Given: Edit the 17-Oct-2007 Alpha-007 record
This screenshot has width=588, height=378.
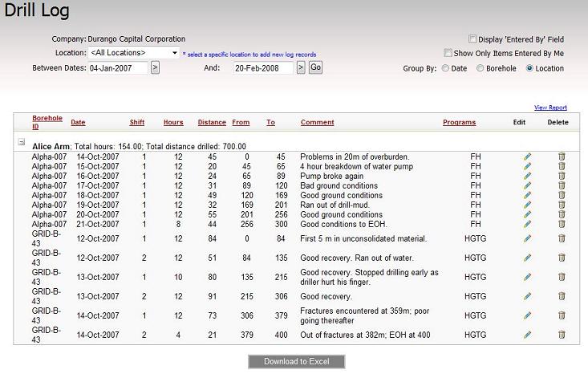Looking at the screenshot, I should 527,185.
